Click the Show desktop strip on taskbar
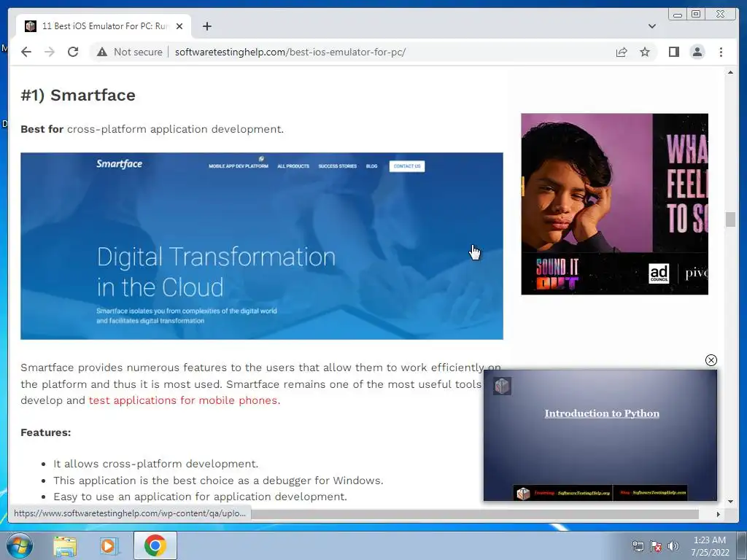This screenshot has width=747, height=560. coord(743,545)
